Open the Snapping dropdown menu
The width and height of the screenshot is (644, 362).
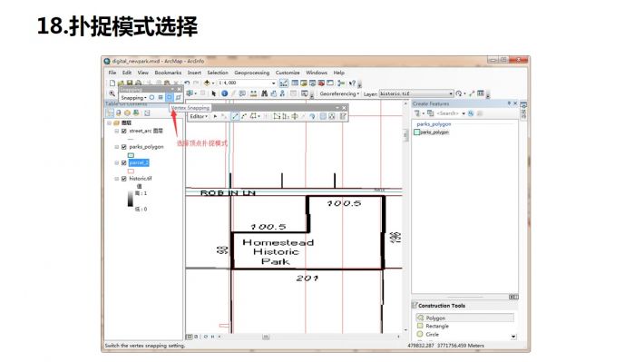[133, 98]
